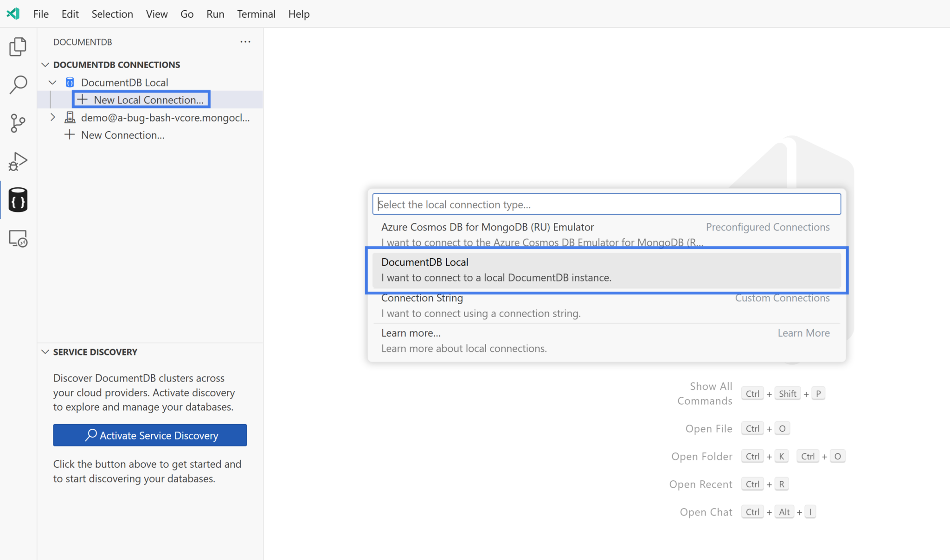Open the Search view
Viewport: 950px width, 560px height.
click(x=18, y=85)
